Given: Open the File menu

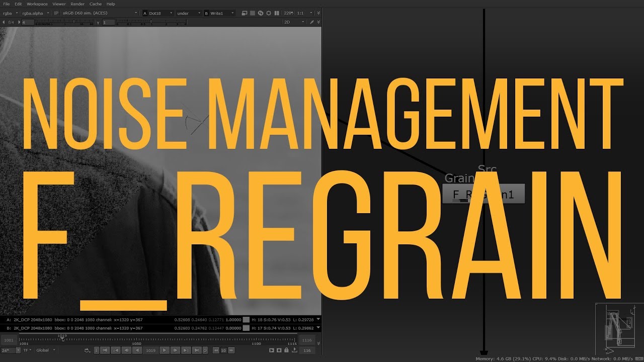Looking at the screenshot, I should coord(6,4).
